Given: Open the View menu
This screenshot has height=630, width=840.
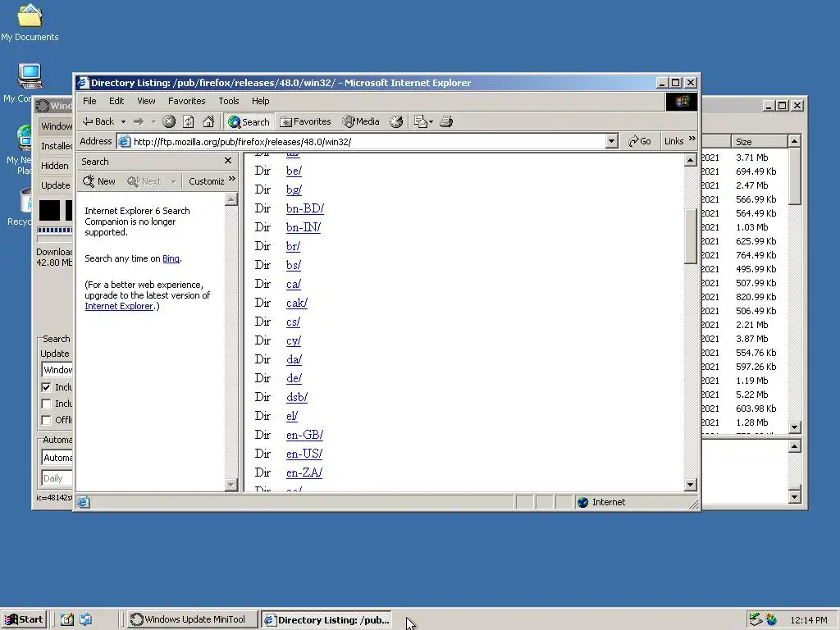Looking at the screenshot, I should (x=146, y=101).
